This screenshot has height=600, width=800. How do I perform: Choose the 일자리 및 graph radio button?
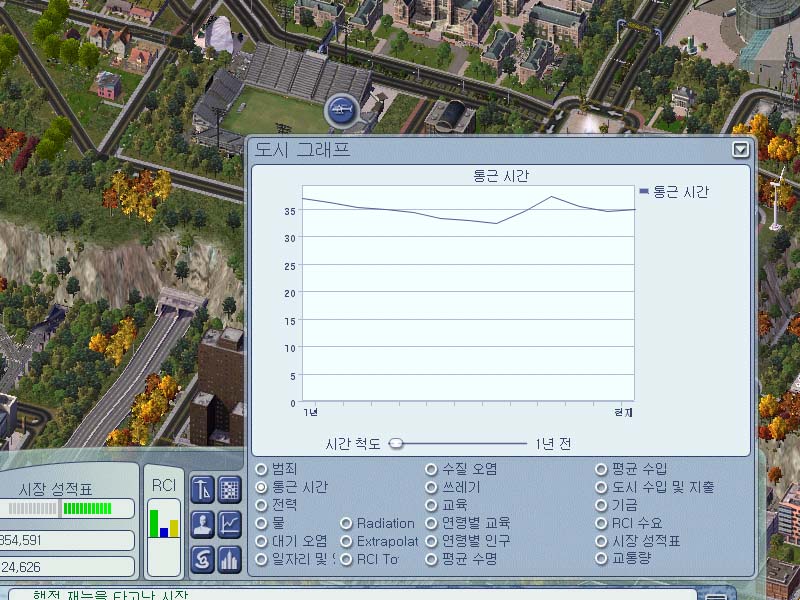click(x=261, y=559)
